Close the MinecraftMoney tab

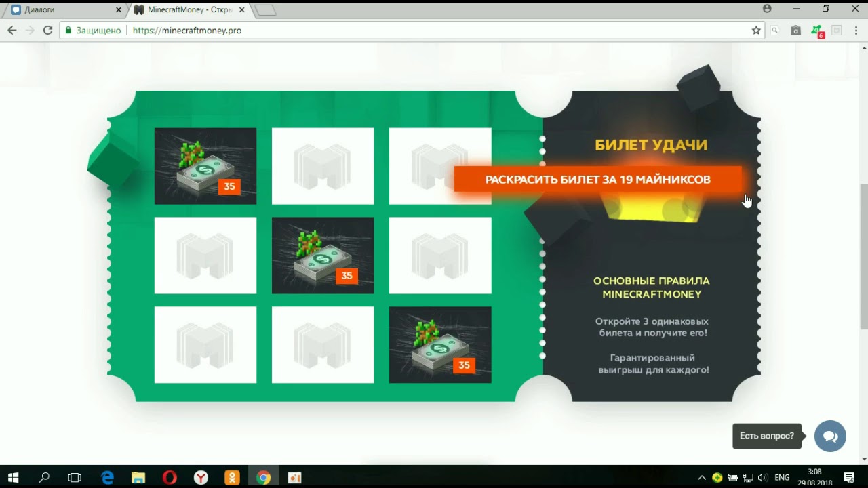(241, 9)
